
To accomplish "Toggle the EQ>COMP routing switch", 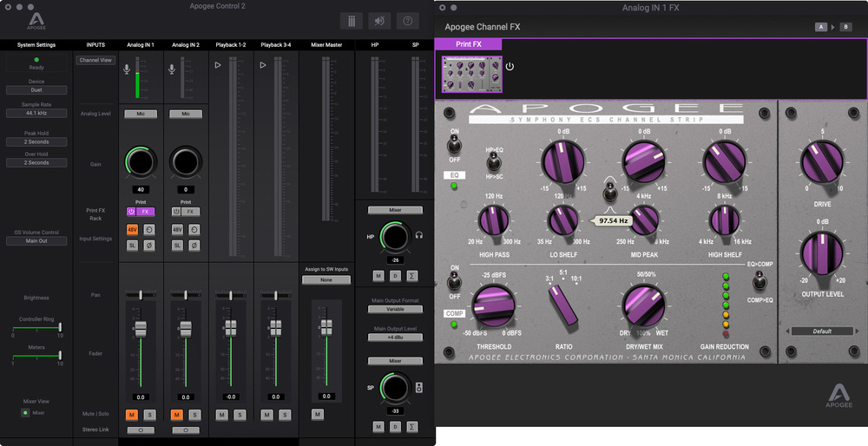I will coord(759,281).
